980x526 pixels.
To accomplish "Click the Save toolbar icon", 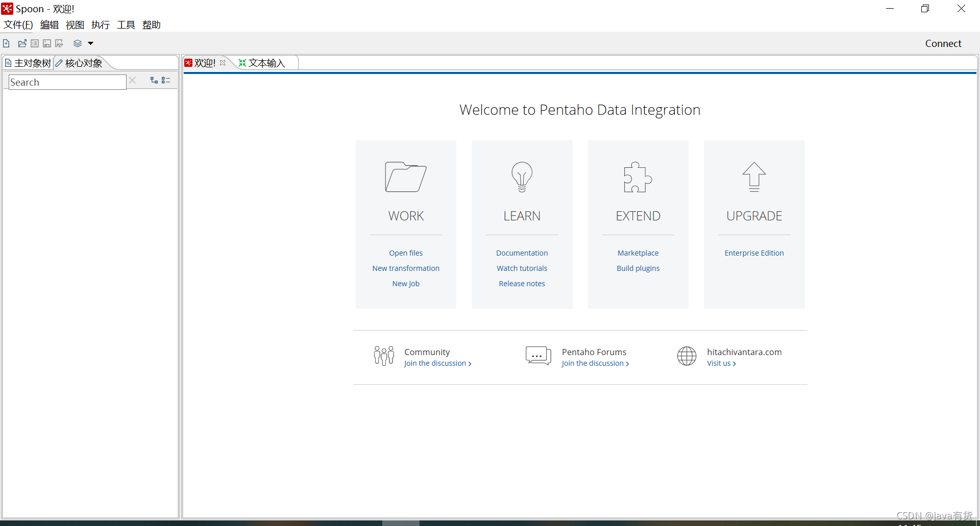I will 47,43.
